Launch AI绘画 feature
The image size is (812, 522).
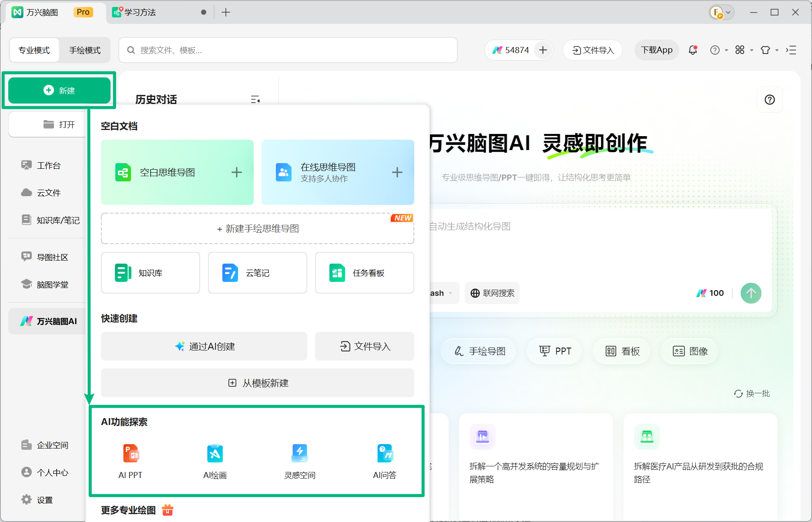point(215,462)
